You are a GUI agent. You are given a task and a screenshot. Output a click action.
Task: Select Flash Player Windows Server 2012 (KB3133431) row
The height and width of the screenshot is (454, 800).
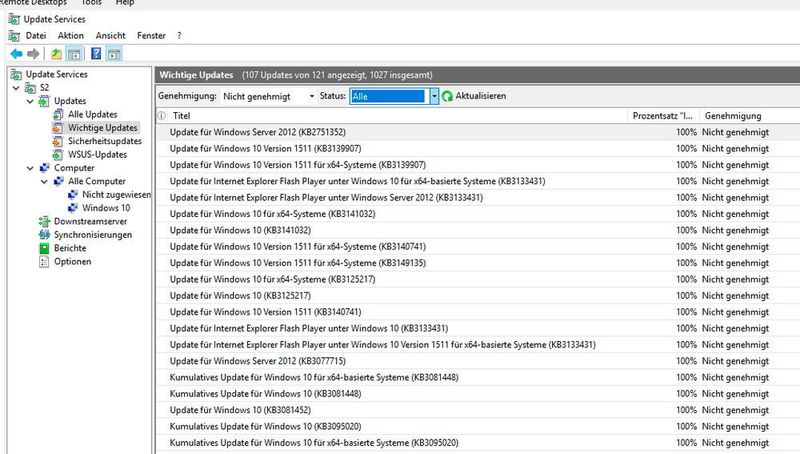point(478,197)
